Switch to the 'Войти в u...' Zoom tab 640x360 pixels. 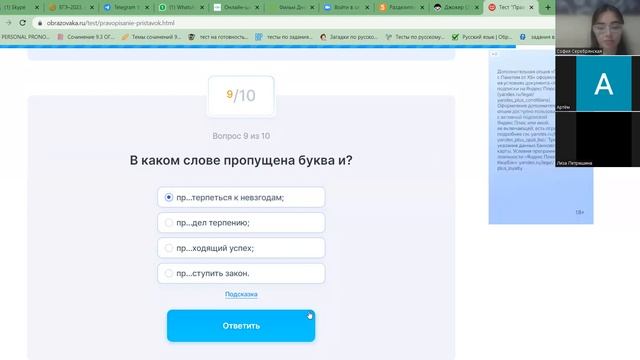(x=346, y=7)
